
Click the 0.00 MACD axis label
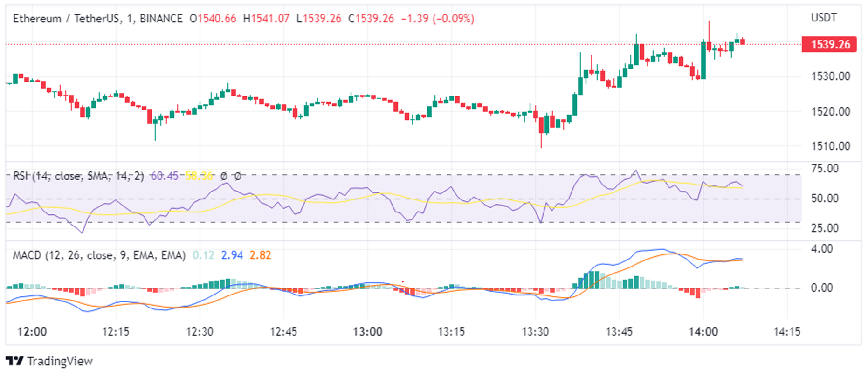coord(822,288)
